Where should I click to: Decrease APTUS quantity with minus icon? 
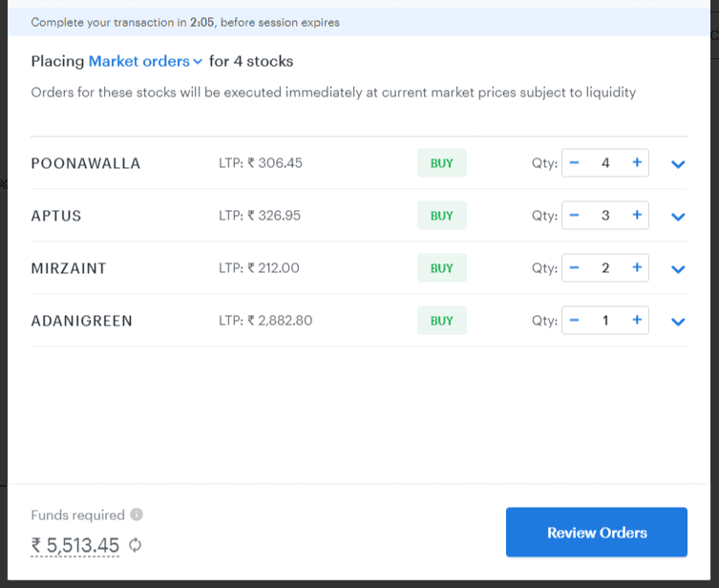click(x=574, y=216)
